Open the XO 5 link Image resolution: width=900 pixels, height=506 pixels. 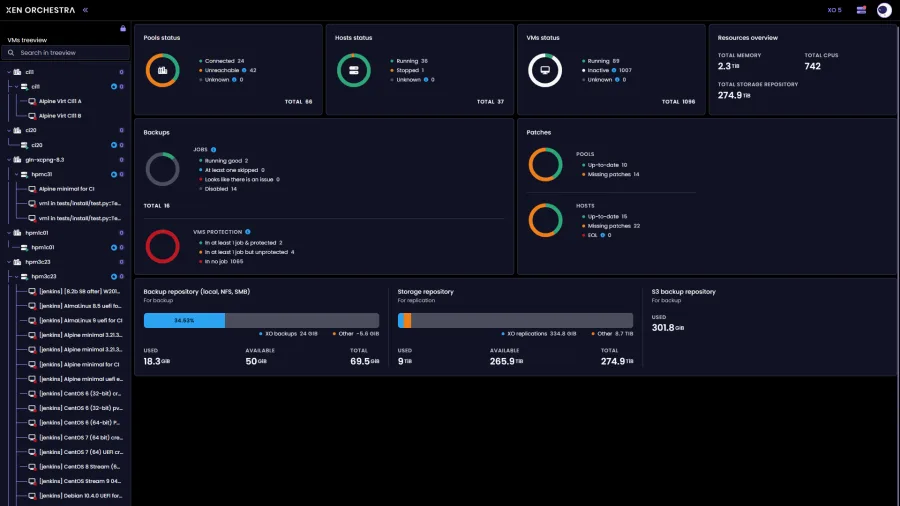(834, 10)
